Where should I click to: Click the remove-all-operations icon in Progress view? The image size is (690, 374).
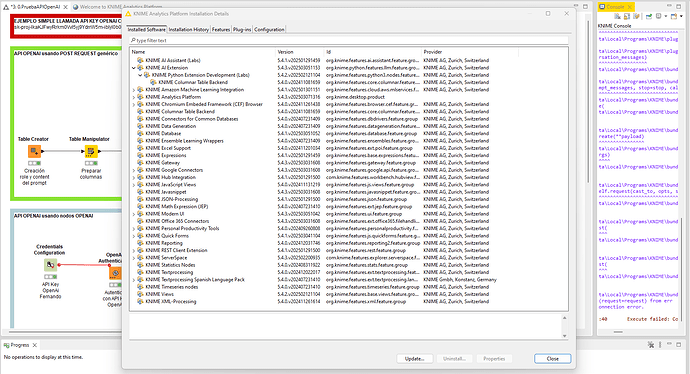pos(651,345)
